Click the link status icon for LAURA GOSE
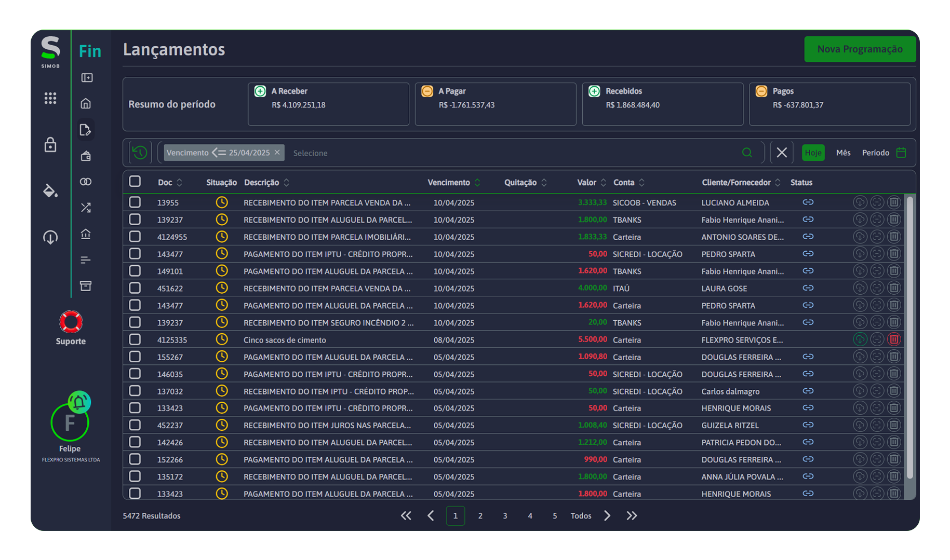The height and width of the screenshot is (560, 950). tap(808, 288)
